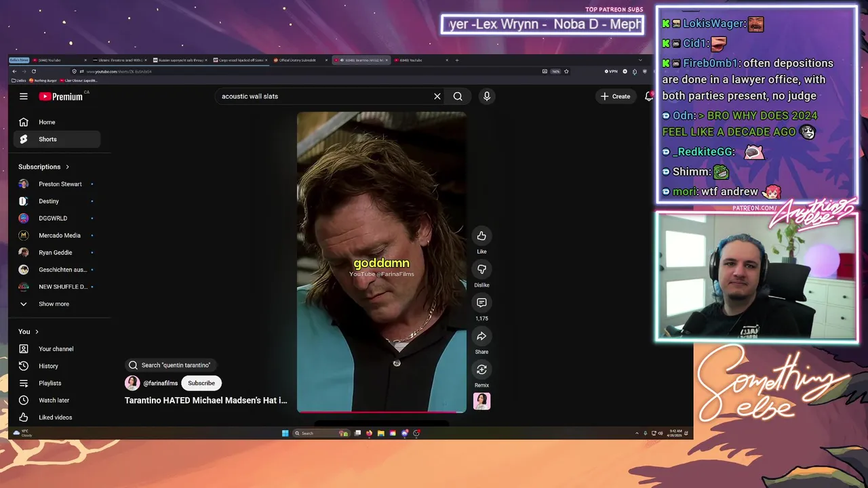Bookmark page with the star icon
The height and width of the screenshot is (488, 868).
point(566,71)
